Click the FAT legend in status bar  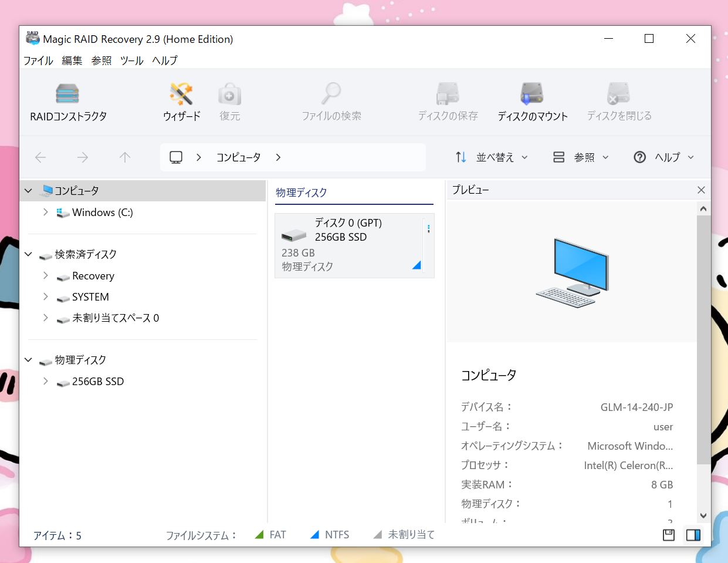point(271,535)
